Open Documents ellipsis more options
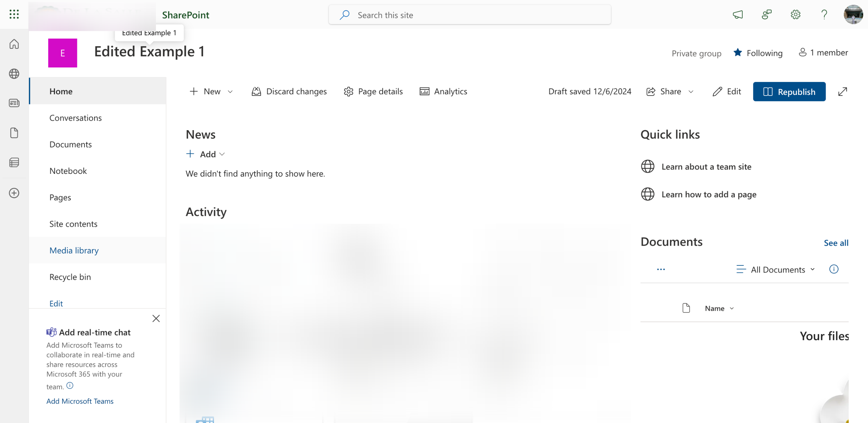 [661, 269]
